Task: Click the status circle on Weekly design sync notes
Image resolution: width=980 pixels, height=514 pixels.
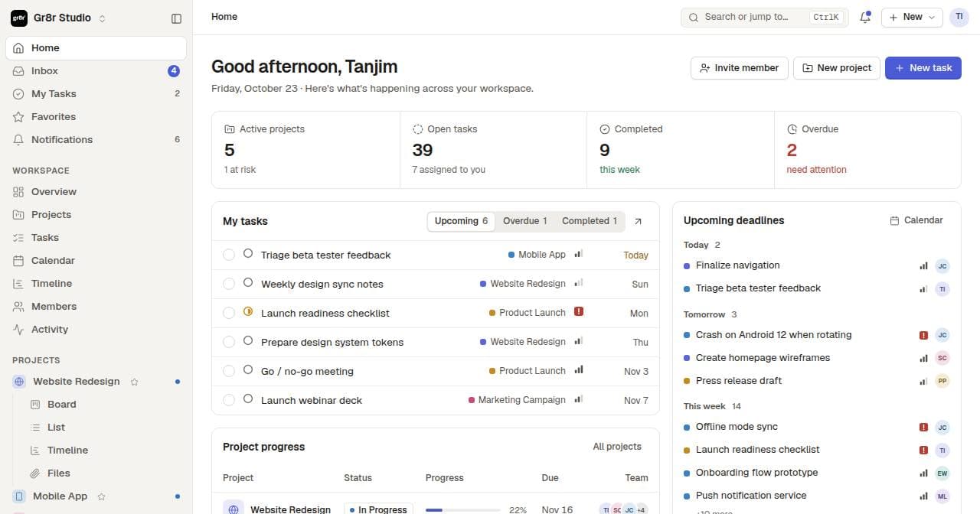Action: click(248, 283)
